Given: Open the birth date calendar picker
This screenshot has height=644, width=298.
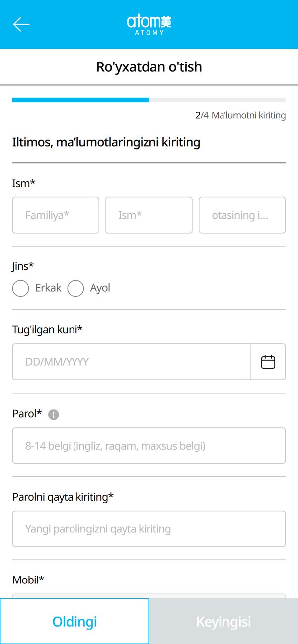Looking at the screenshot, I should [x=268, y=362].
